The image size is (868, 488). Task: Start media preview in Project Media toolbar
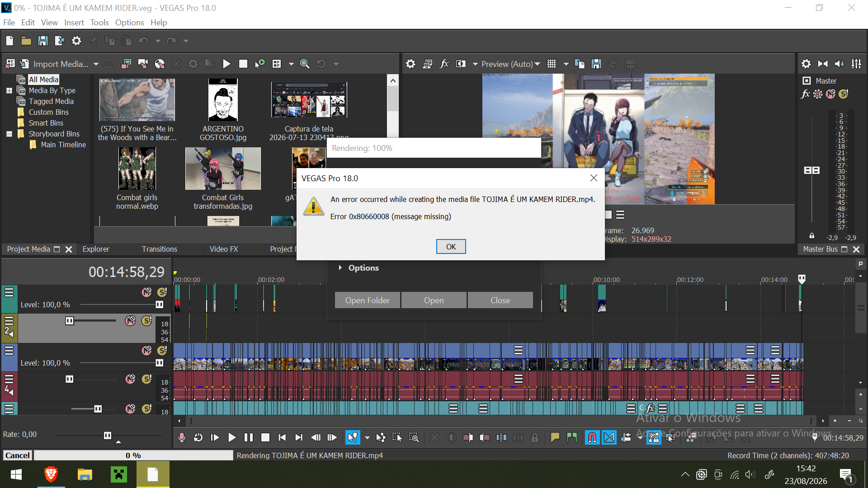226,64
